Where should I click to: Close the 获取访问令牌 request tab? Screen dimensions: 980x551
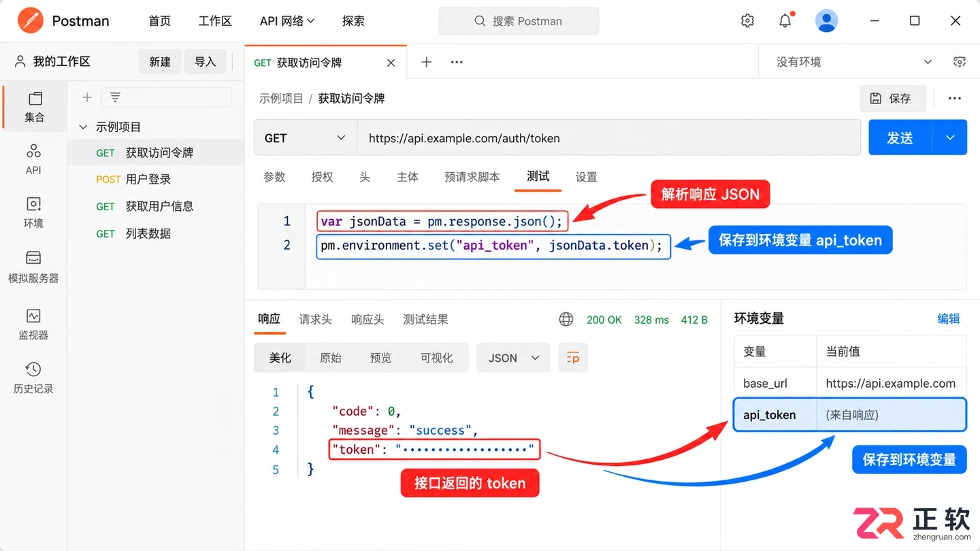pos(391,63)
